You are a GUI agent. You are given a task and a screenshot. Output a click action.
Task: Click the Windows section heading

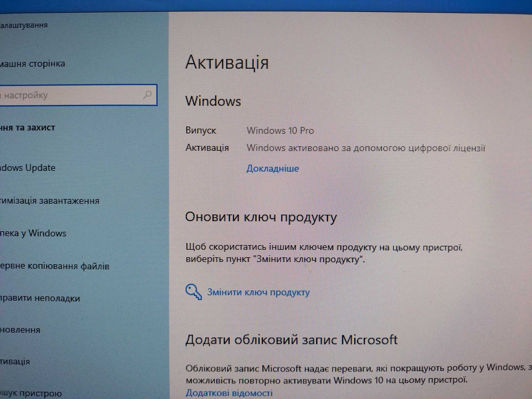pyautogui.click(x=213, y=101)
